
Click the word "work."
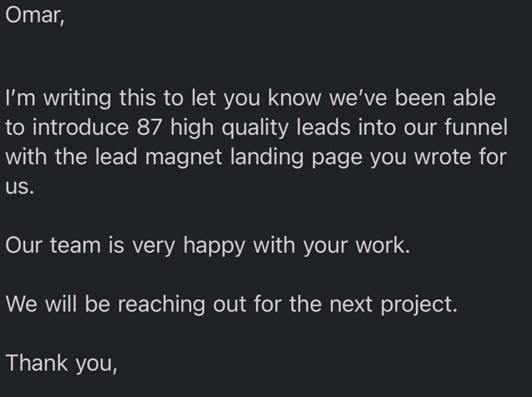pos(382,246)
